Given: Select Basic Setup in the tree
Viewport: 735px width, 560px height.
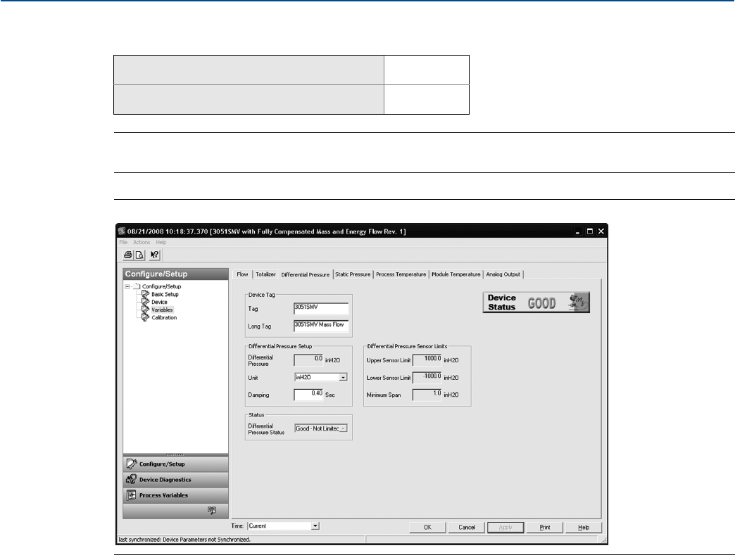Looking at the screenshot, I should [x=165, y=294].
